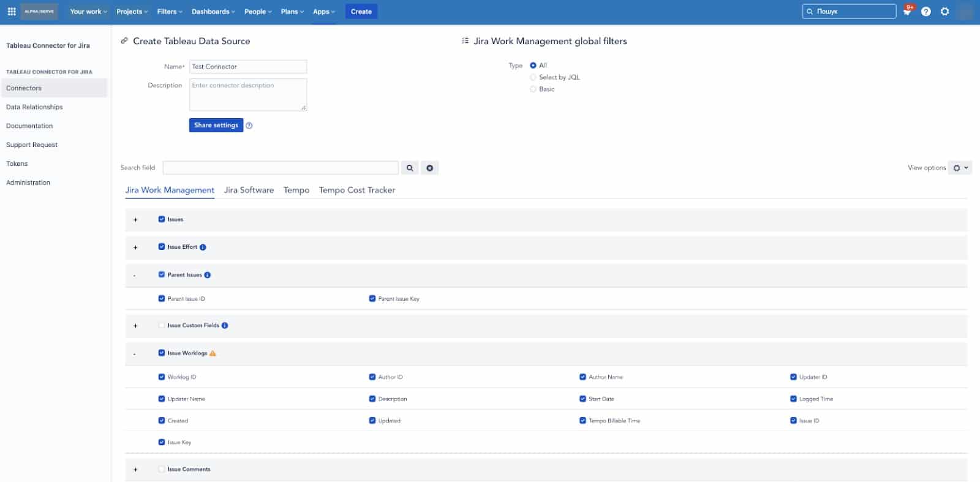Viewport: 980px width, 482px height.
Task: Open Support Request in the sidebar
Action: coord(32,145)
